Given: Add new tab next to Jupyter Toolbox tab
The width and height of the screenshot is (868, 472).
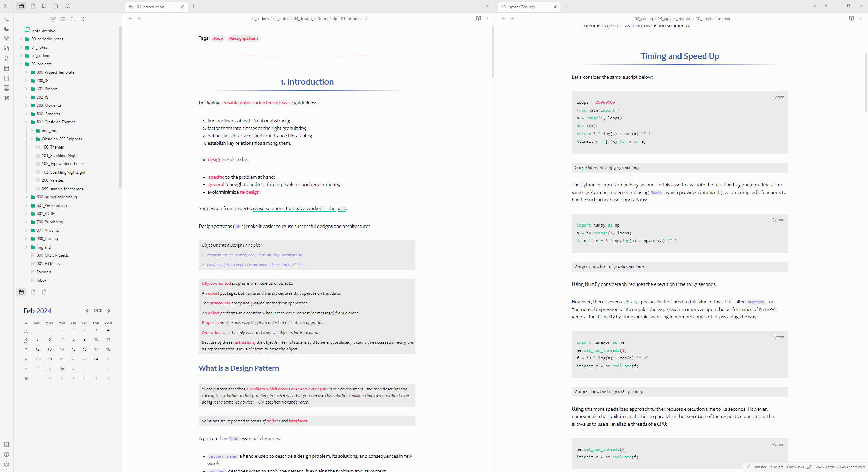Looking at the screenshot, I should coord(566,6).
